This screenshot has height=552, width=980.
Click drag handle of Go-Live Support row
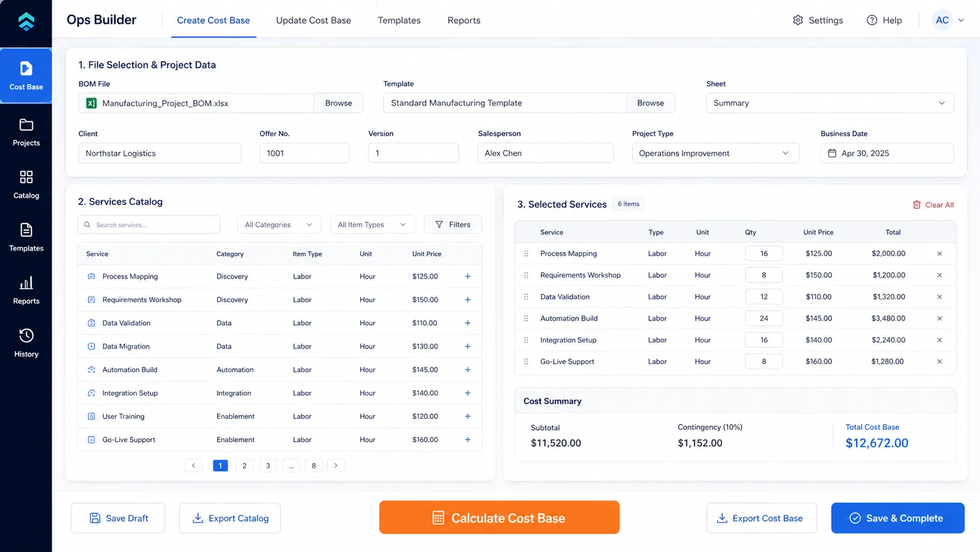(x=526, y=361)
